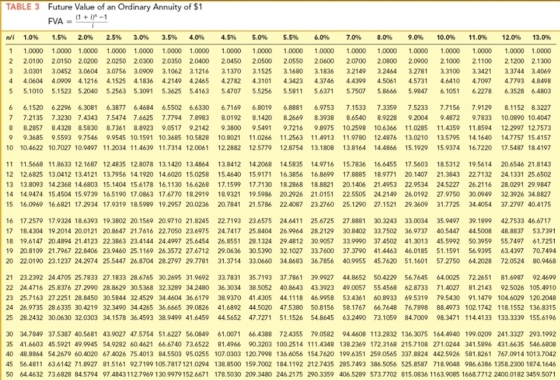Click the cell value '3.0301'
This screenshot has width=560, height=380.
(x=33, y=71)
